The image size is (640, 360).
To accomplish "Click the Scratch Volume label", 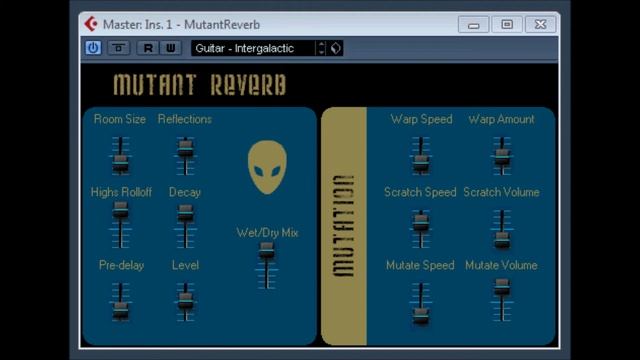I will pos(501,192).
